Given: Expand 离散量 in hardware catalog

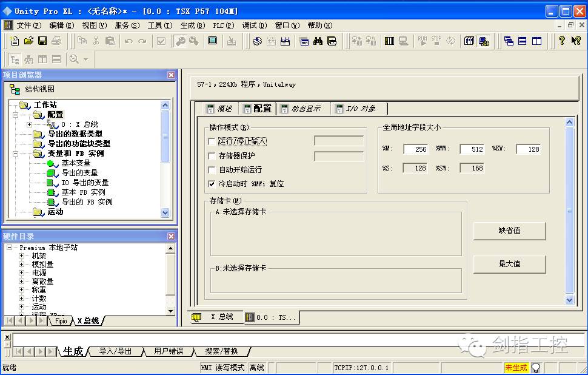Looking at the screenshot, I should click(22, 282).
